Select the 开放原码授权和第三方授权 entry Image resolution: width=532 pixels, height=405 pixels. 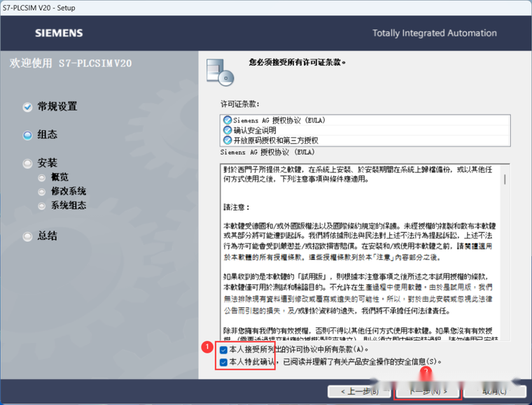(x=365, y=141)
